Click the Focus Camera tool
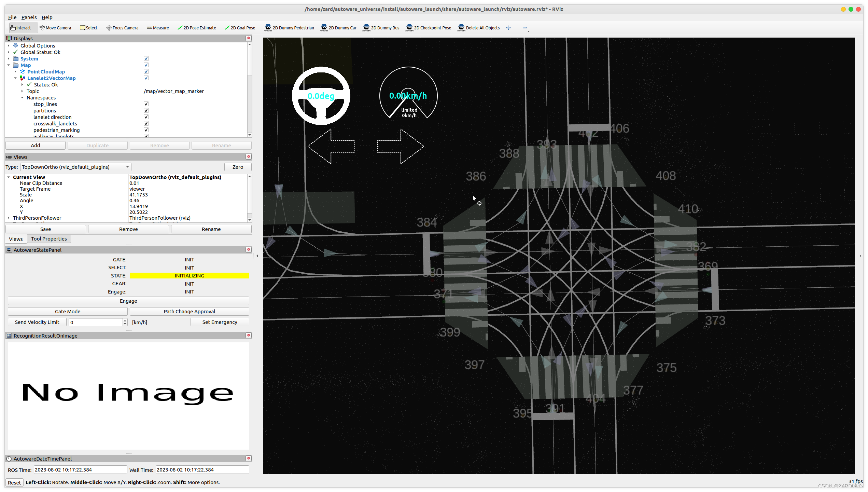Image resolution: width=868 pixels, height=492 pixels. point(122,28)
